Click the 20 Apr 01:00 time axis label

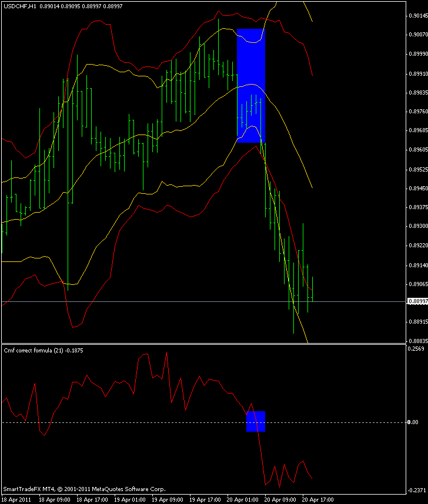(242, 500)
